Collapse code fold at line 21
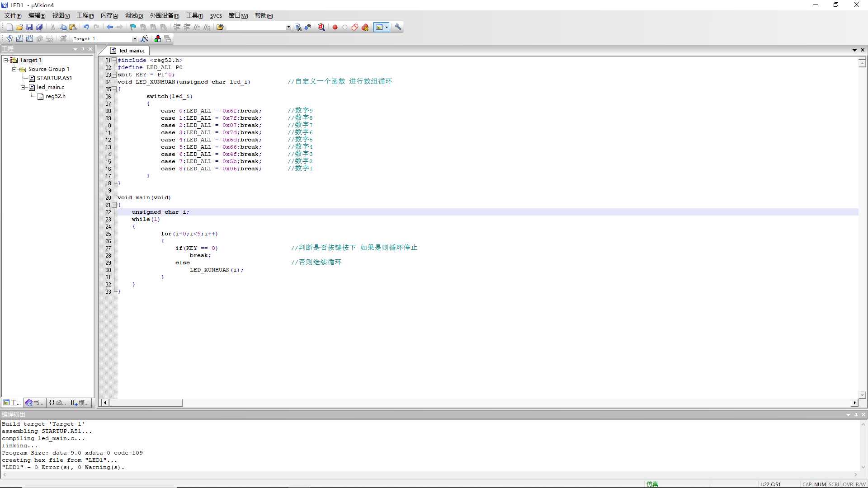This screenshot has height=488, width=868. [x=114, y=205]
